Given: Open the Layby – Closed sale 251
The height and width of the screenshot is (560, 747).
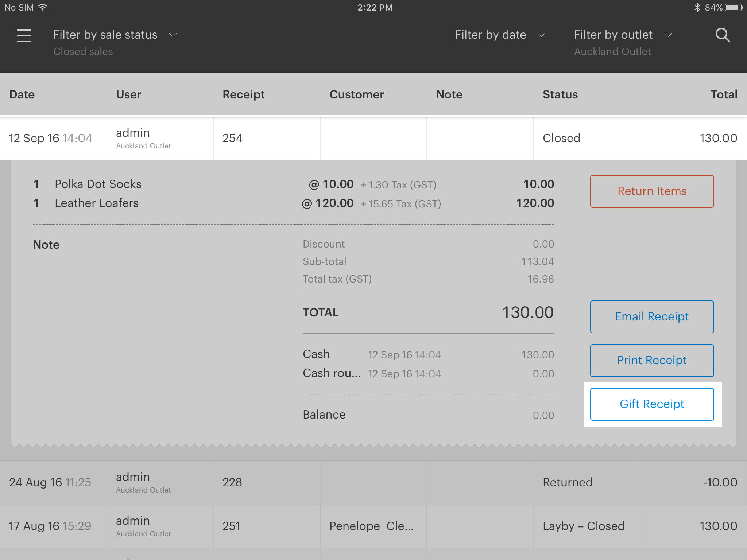Looking at the screenshot, I should 373,526.
